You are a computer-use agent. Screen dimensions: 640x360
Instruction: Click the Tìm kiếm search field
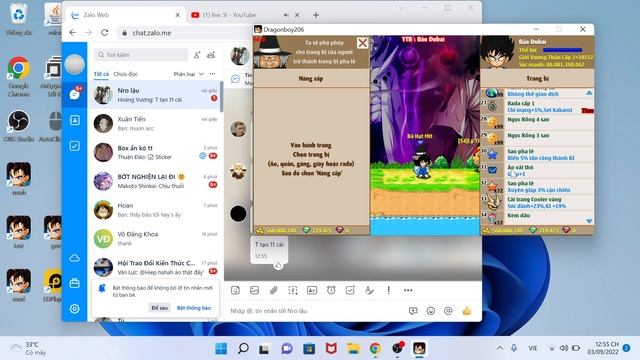pos(141,55)
